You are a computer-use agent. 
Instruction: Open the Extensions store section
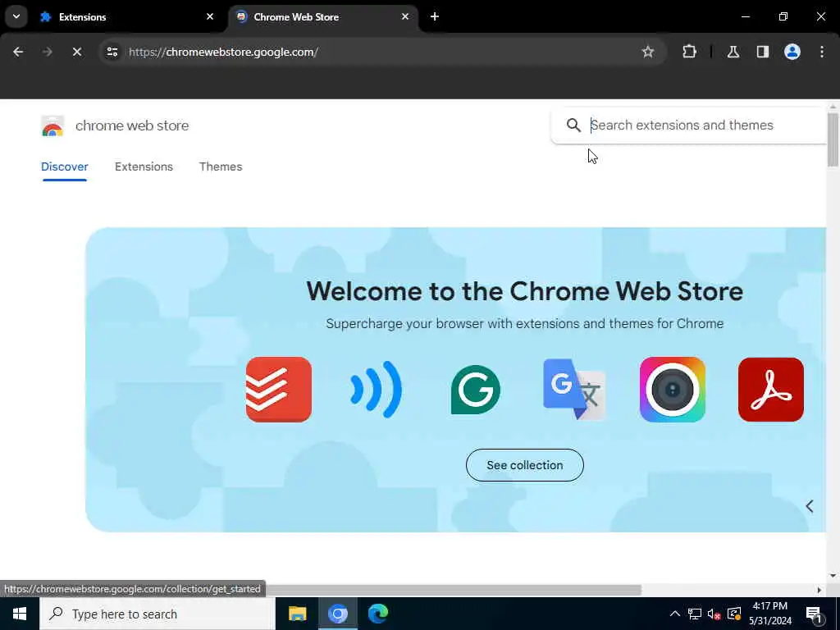tap(144, 167)
